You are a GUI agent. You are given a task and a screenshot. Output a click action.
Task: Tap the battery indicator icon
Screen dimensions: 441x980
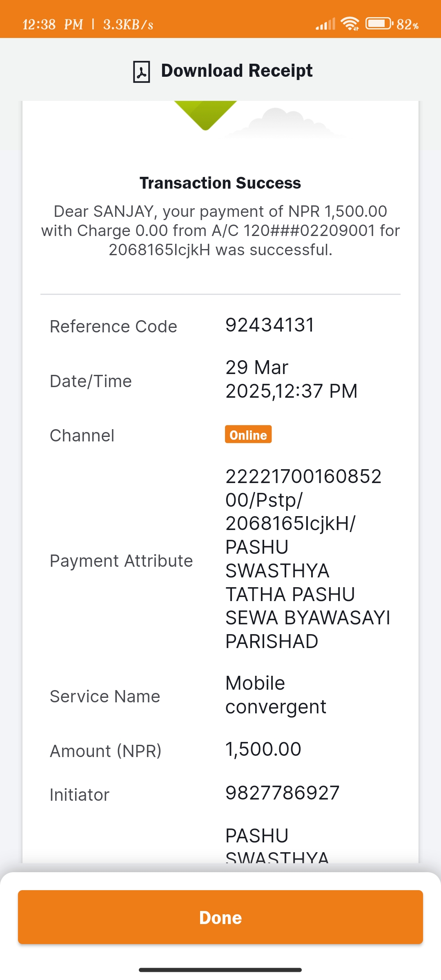click(379, 24)
